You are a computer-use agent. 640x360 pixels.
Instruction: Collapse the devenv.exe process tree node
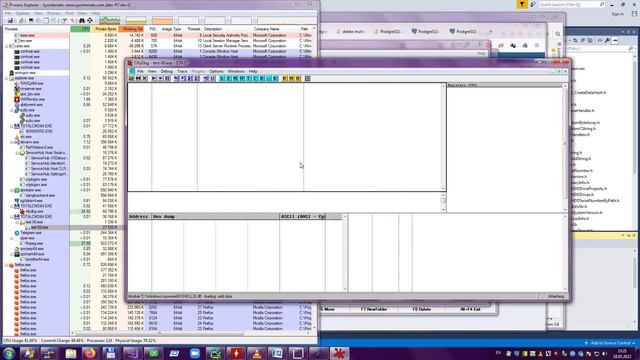click(x=12, y=142)
